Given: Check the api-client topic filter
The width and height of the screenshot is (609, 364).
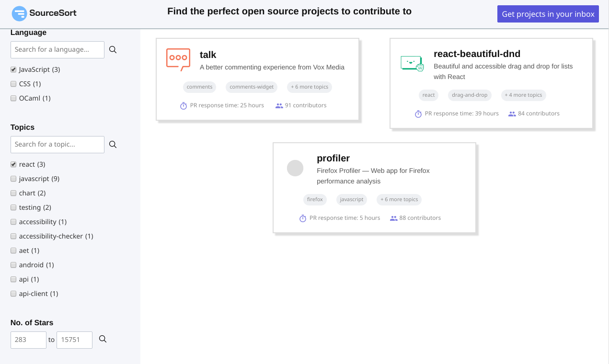Looking at the screenshot, I should pos(13,294).
